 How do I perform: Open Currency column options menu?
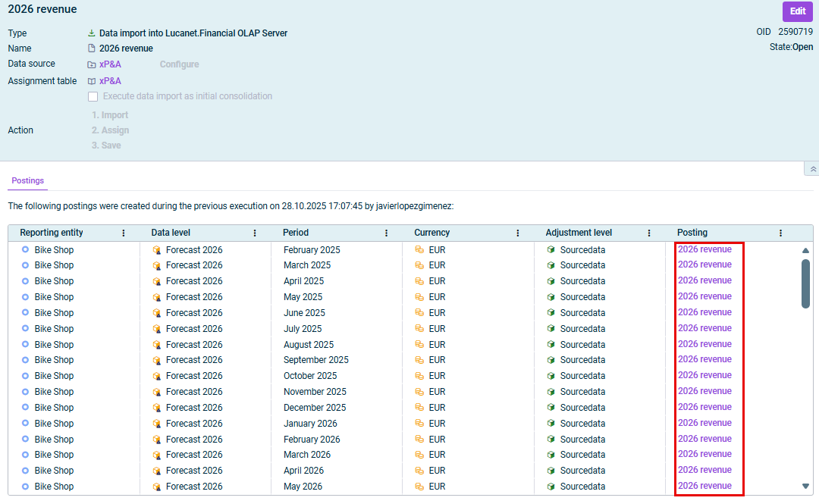pos(518,233)
